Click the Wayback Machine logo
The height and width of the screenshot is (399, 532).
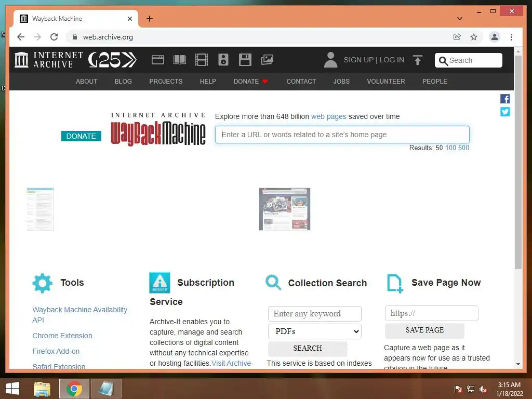point(158,129)
